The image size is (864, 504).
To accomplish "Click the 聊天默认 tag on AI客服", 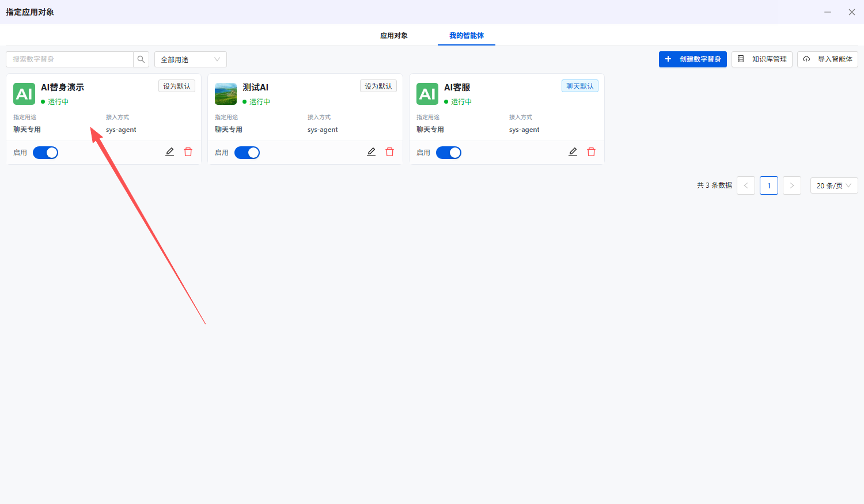I will click(x=580, y=86).
